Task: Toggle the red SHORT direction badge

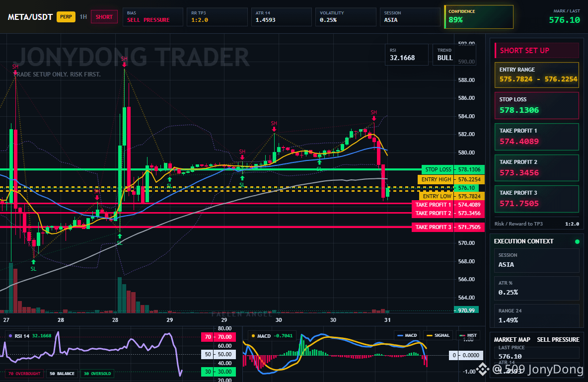Action: tap(104, 17)
